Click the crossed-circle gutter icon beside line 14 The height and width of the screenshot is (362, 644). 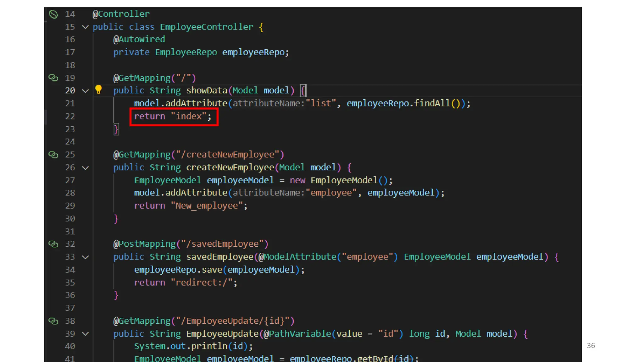[53, 14]
